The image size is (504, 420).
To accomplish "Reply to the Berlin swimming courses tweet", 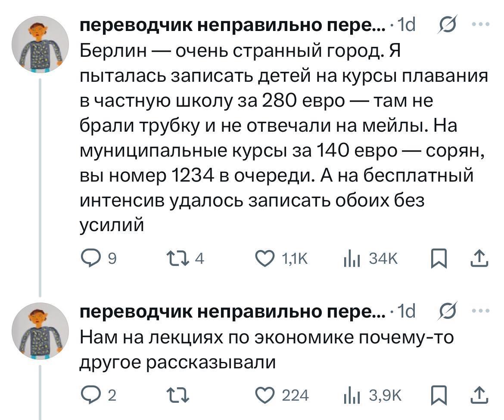I will 90,258.
